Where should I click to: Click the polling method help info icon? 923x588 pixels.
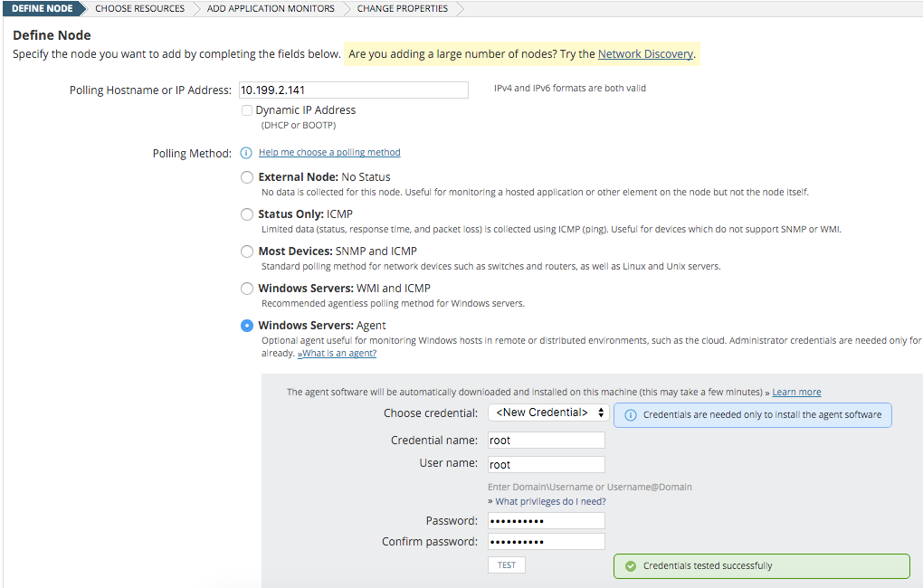246,153
